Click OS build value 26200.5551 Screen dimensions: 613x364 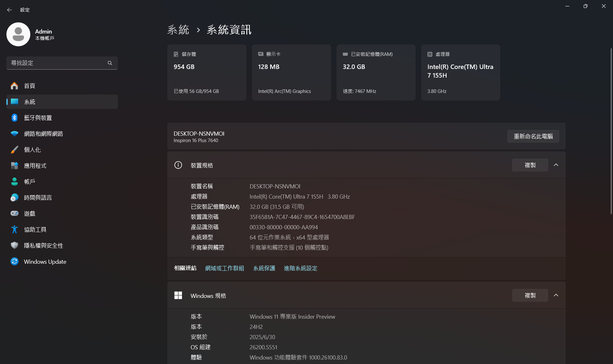[x=263, y=347]
